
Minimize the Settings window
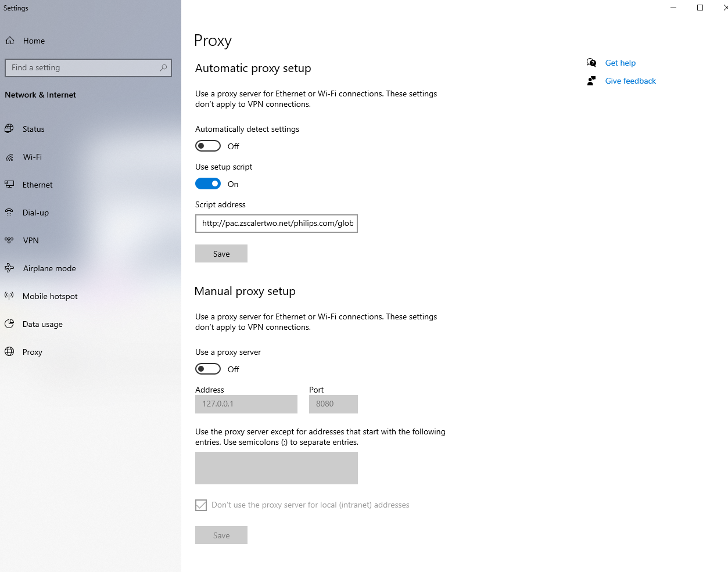(x=673, y=8)
